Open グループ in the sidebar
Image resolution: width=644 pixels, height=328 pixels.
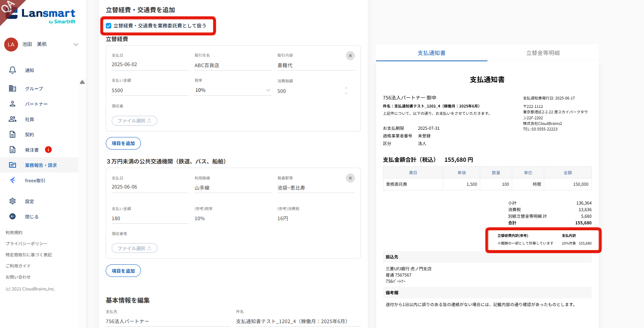(34, 89)
